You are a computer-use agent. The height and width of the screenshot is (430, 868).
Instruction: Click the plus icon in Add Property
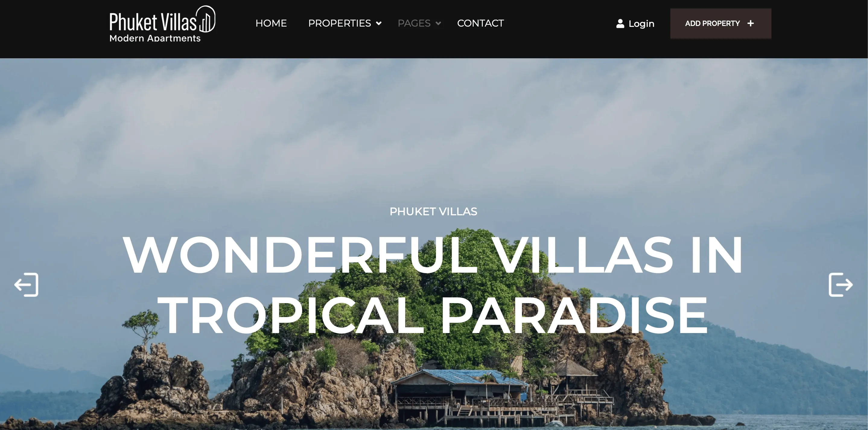(750, 23)
